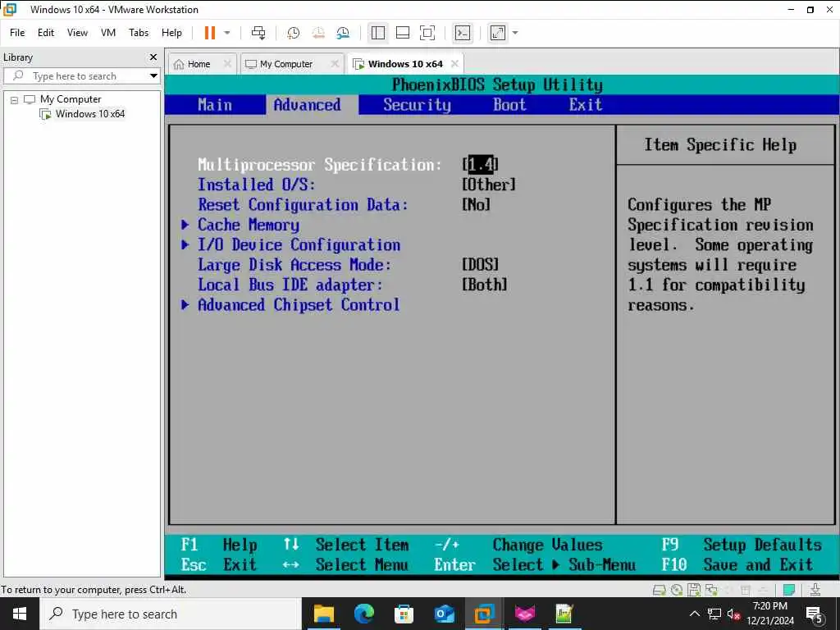Open the View menu
This screenshot has width=840, height=630.
pos(77,33)
